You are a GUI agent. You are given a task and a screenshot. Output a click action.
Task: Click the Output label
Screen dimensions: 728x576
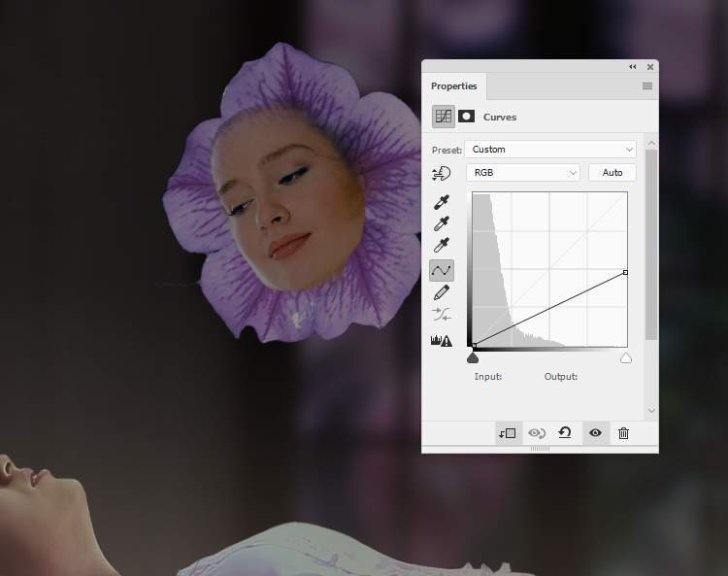[x=561, y=377]
